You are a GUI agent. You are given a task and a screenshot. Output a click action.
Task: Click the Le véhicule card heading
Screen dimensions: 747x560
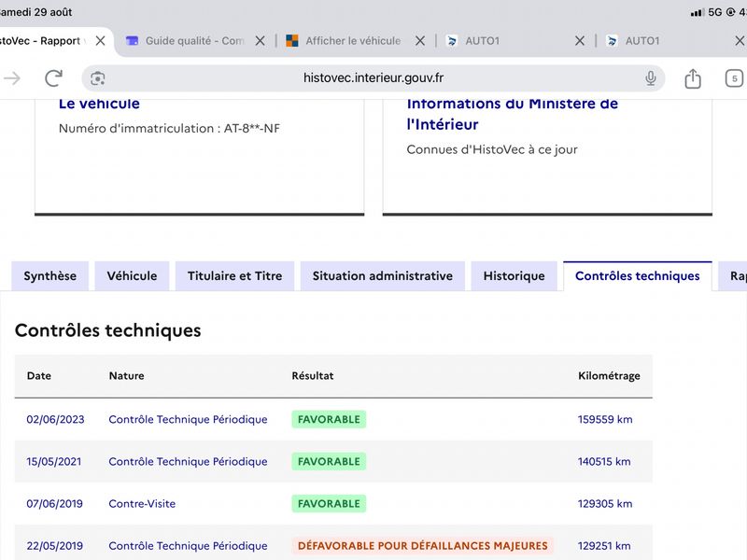(x=99, y=104)
